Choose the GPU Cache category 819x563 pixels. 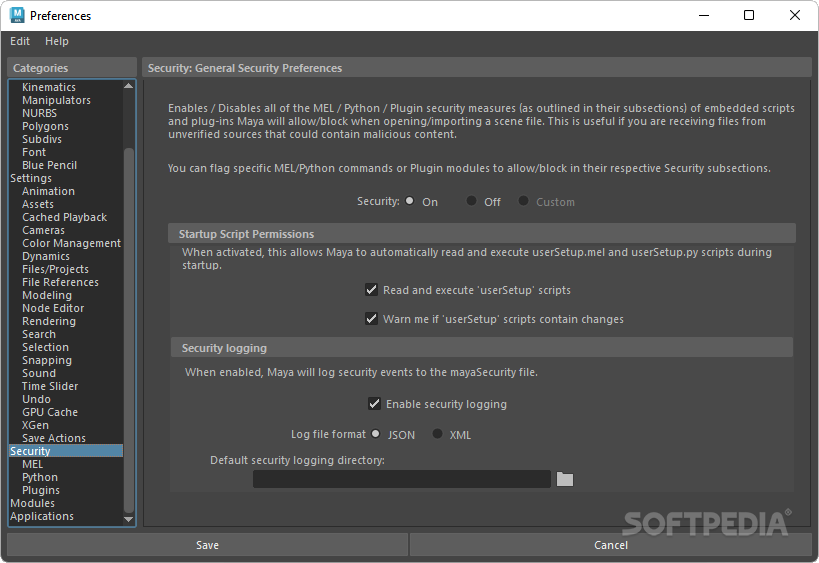click(x=50, y=412)
